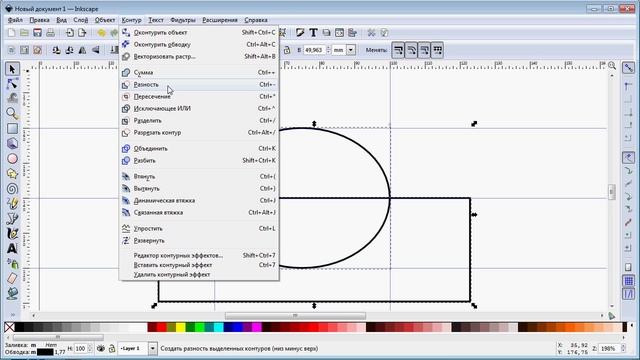Click the opacity value field

click(80, 349)
